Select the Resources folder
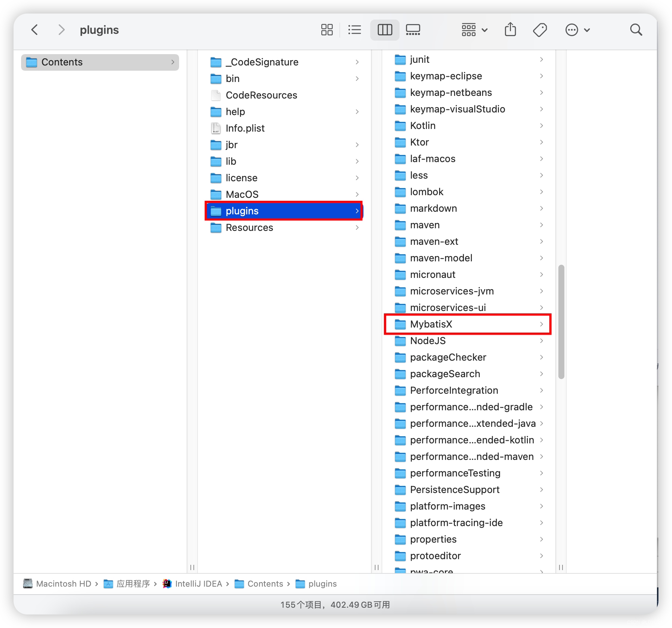 [x=284, y=228]
